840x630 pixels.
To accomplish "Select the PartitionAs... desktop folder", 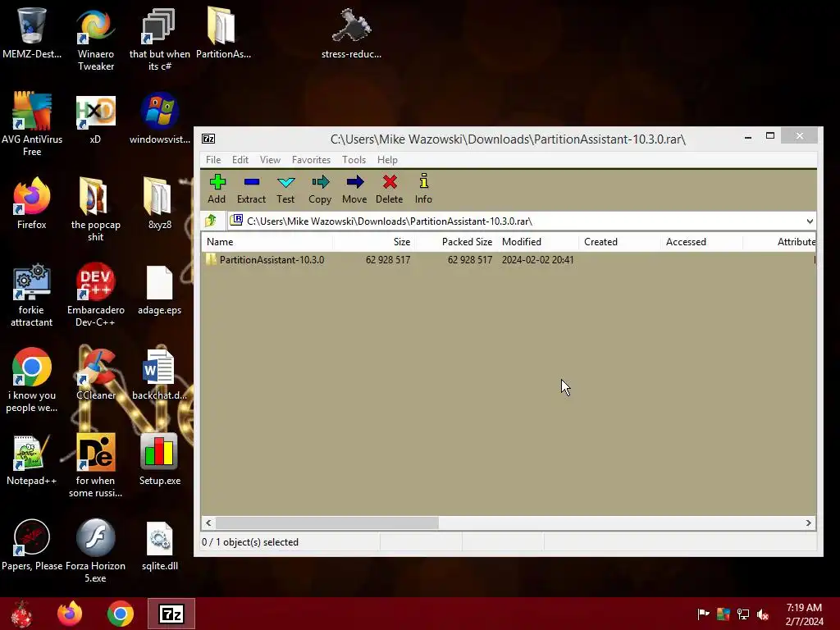I will [x=223, y=33].
